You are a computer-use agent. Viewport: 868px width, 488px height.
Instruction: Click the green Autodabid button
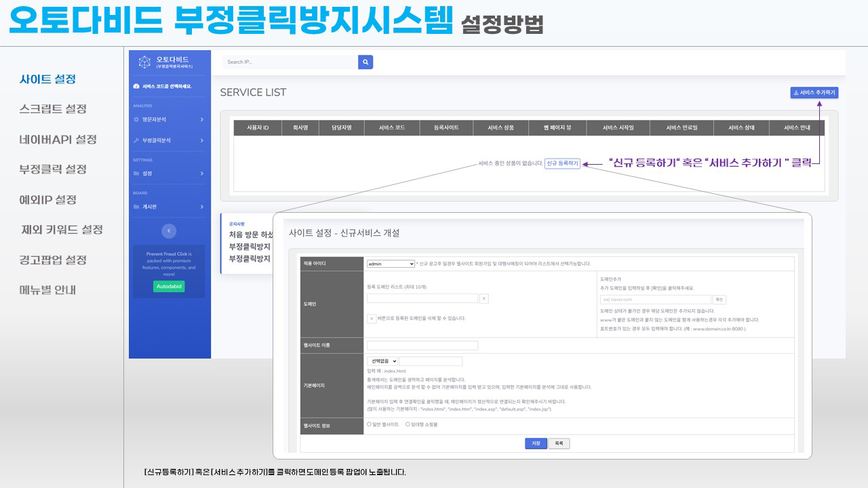(x=169, y=287)
